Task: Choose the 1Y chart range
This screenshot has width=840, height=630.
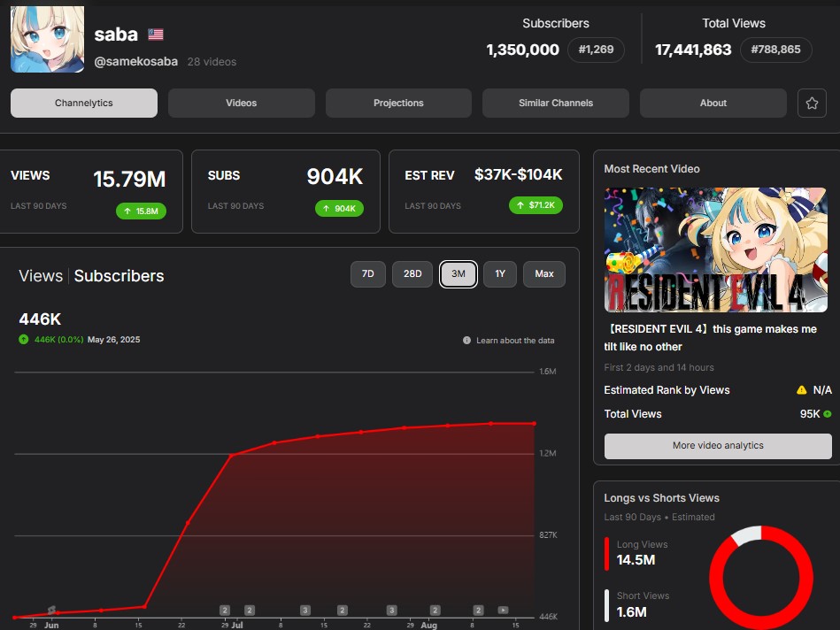Action: 500,273
